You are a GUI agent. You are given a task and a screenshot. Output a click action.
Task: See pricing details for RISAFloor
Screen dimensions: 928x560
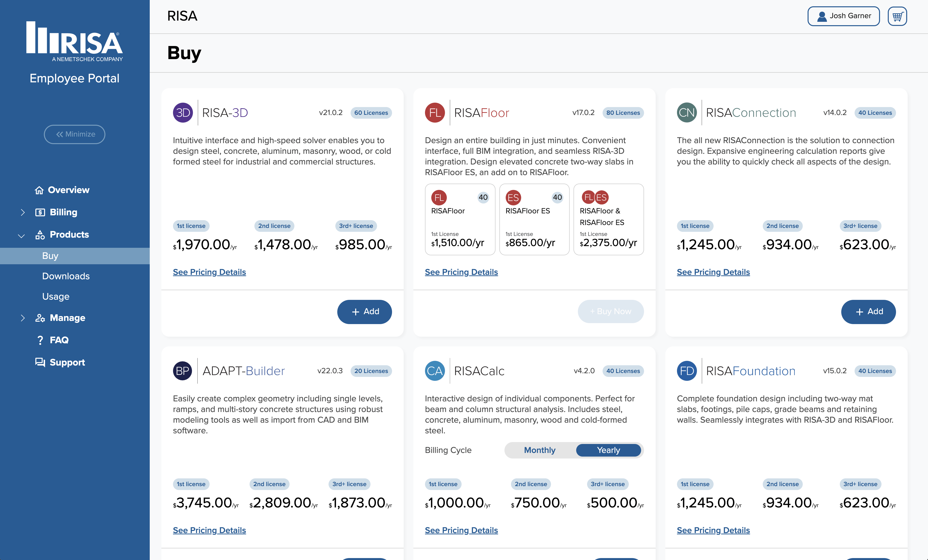coord(461,272)
